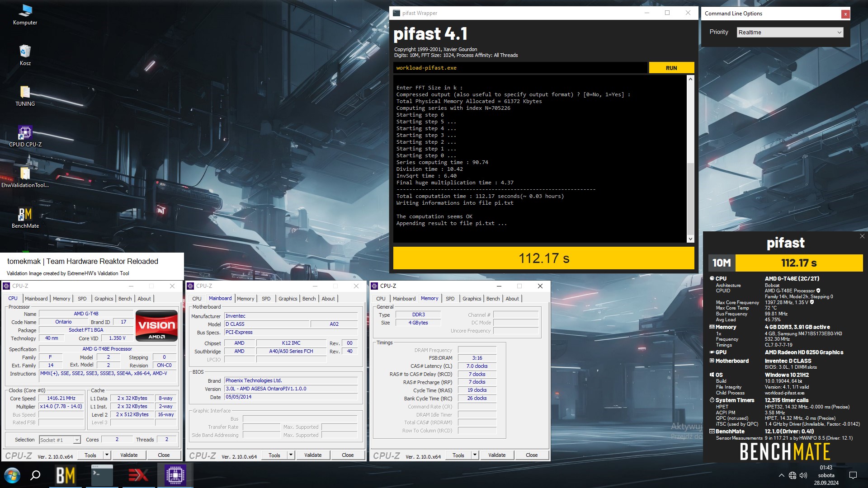Click the RUN button in pifast
Viewport: 868px width, 488px height.
[671, 68]
